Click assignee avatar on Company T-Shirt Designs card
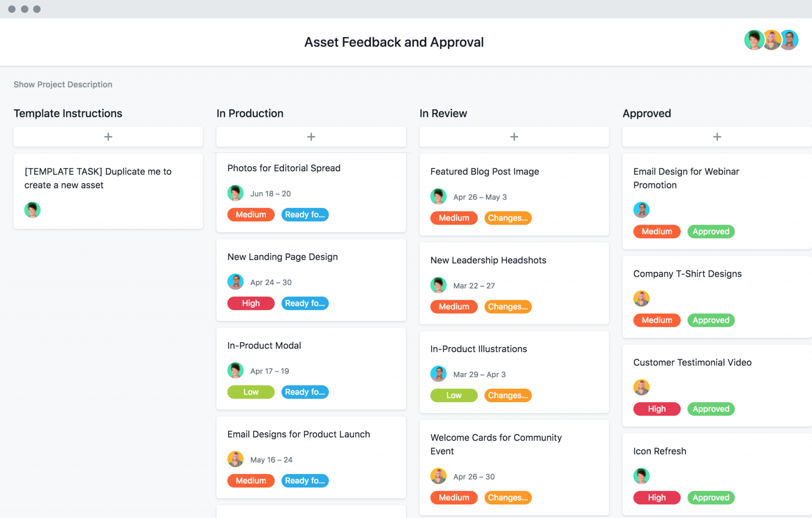Viewport: 812px width, 518px height. [x=642, y=299]
